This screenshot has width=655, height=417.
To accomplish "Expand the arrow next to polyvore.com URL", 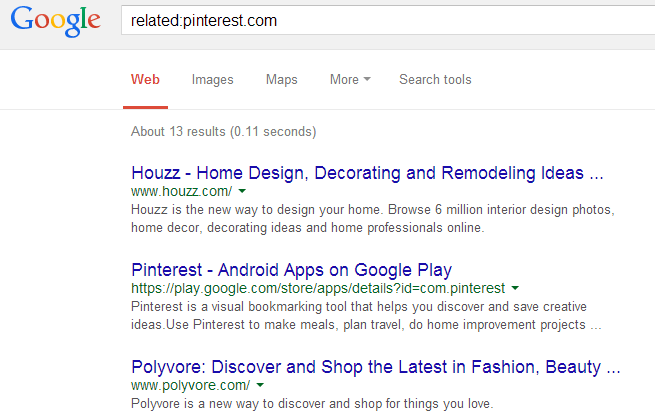I will pyautogui.click(x=259, y=384).
